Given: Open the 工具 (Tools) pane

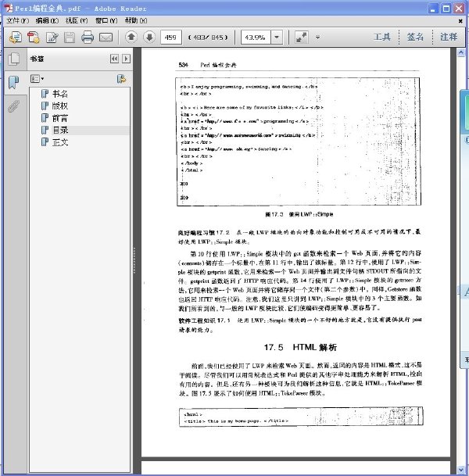Looking at the screenshot, I should (x=382, y=37).
